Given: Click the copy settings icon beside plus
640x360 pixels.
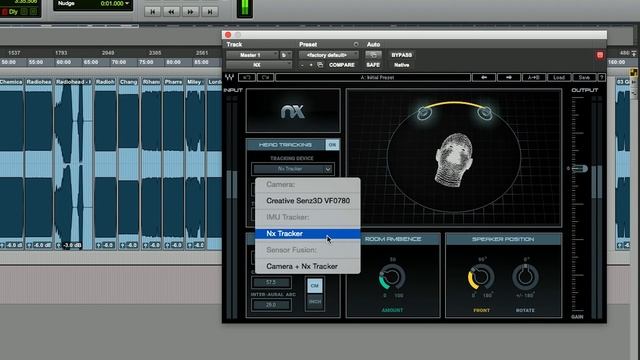Looking at the screenshot, I should [320, 65].
